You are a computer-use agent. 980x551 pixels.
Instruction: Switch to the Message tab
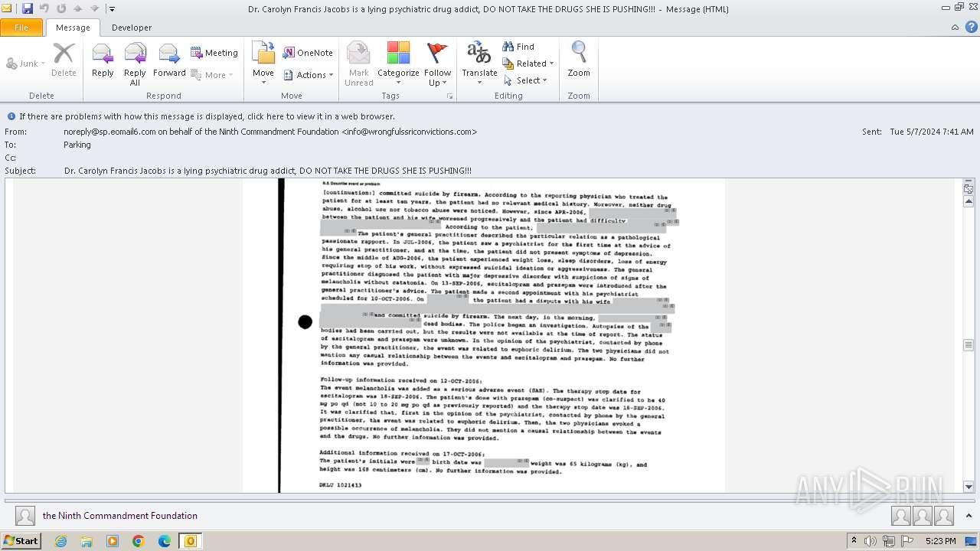(73, 28)
